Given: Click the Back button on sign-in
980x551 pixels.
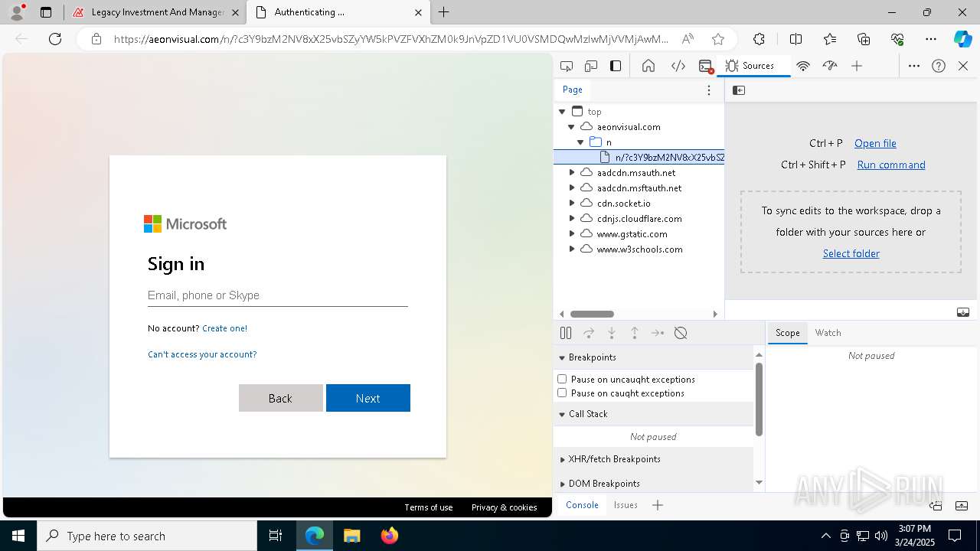Looking at the screenshot, I should click(280, 398).
